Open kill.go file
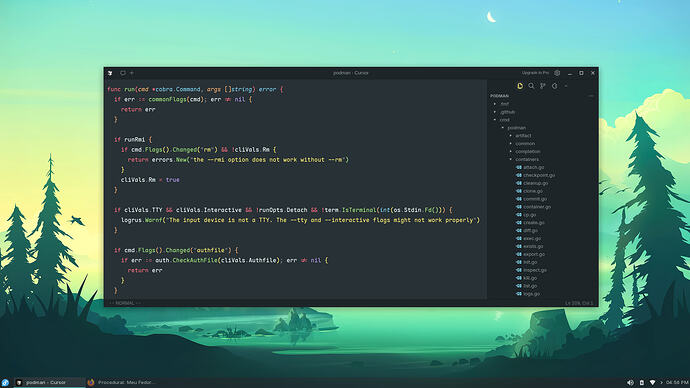This screenshot has width=690, height=388. click(530, 278)
